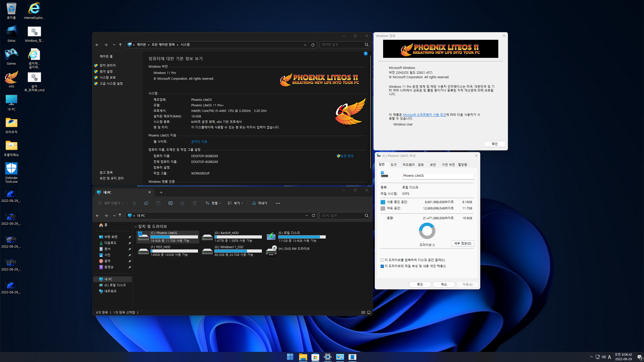Click the help icon in System control panel

365,54
